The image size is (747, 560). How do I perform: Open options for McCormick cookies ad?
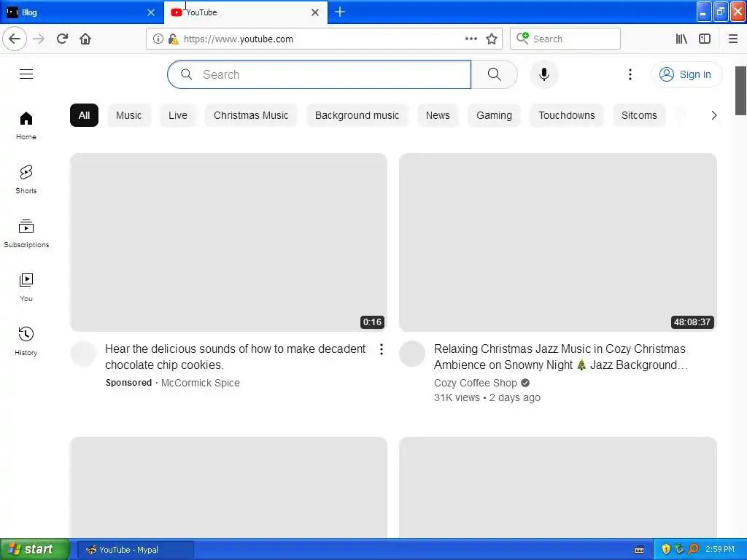tap(382, 349)
